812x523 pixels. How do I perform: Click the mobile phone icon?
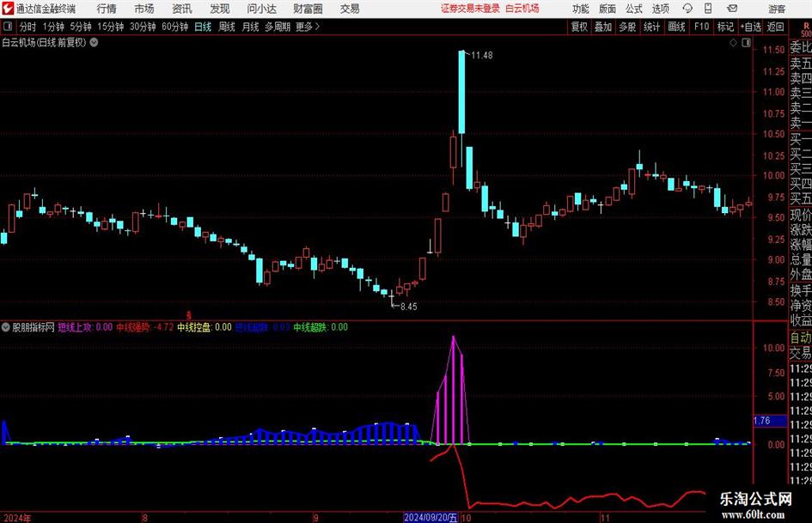pyautogui.click(x=708, y=9)
